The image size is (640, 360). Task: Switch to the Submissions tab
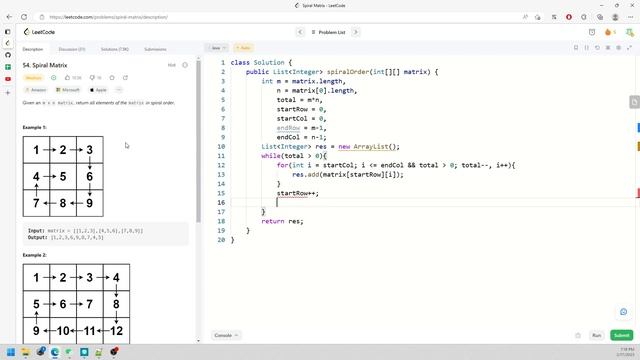coord(155,49)
